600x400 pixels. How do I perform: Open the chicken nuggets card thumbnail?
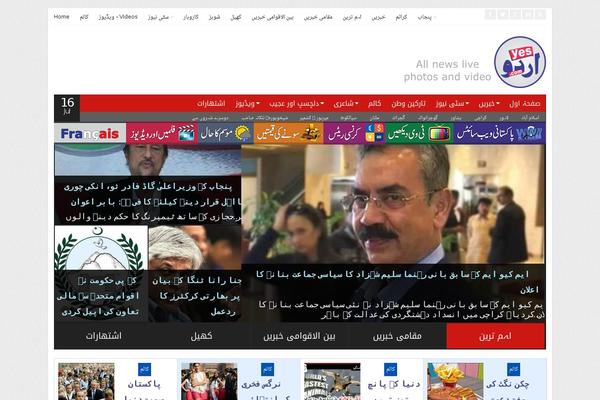pos(455,381)
